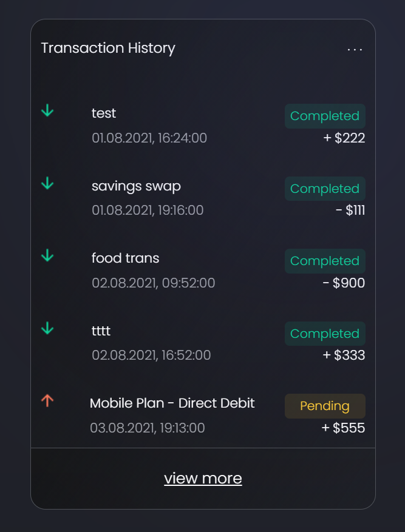Click Completed badge on tttt transaction
This screenshot has height=532, width=405.
[325, 334]
